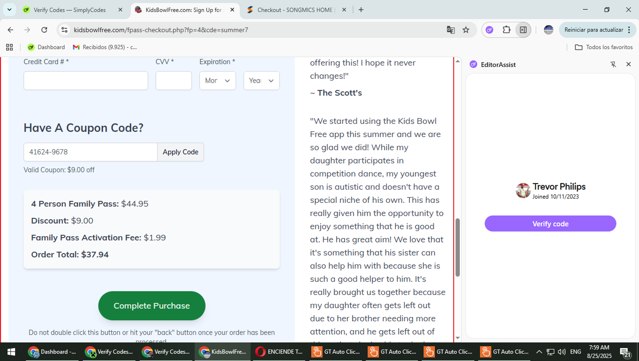Viewport: 639px width, 361px height.
Task: Open the first GT Auto Clicker taskbar item
Action: 336,352
